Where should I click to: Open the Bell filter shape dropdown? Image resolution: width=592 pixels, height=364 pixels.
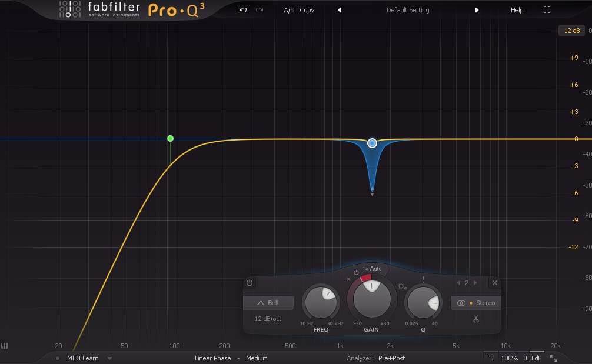(268, 302)
